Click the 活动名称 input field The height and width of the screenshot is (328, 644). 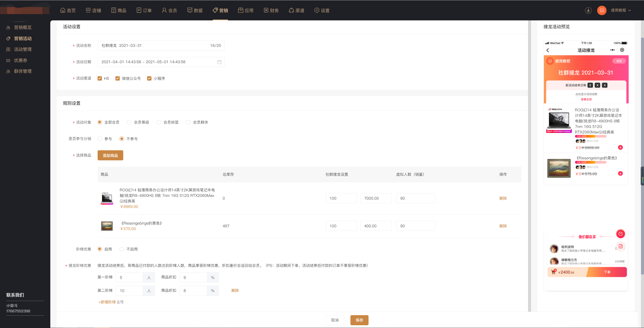pos(153,46)
